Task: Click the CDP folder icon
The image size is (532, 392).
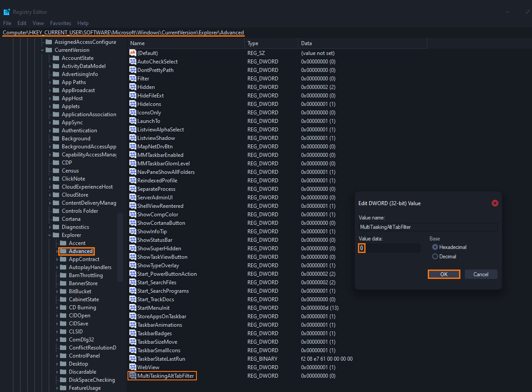Action: pyautogui.click(x=56, y=162)
